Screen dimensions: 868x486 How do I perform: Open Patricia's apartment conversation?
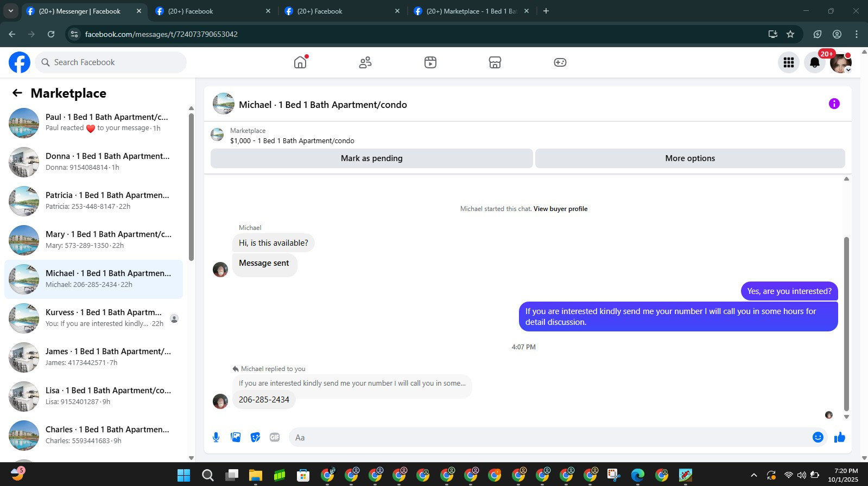coord(93,201)
